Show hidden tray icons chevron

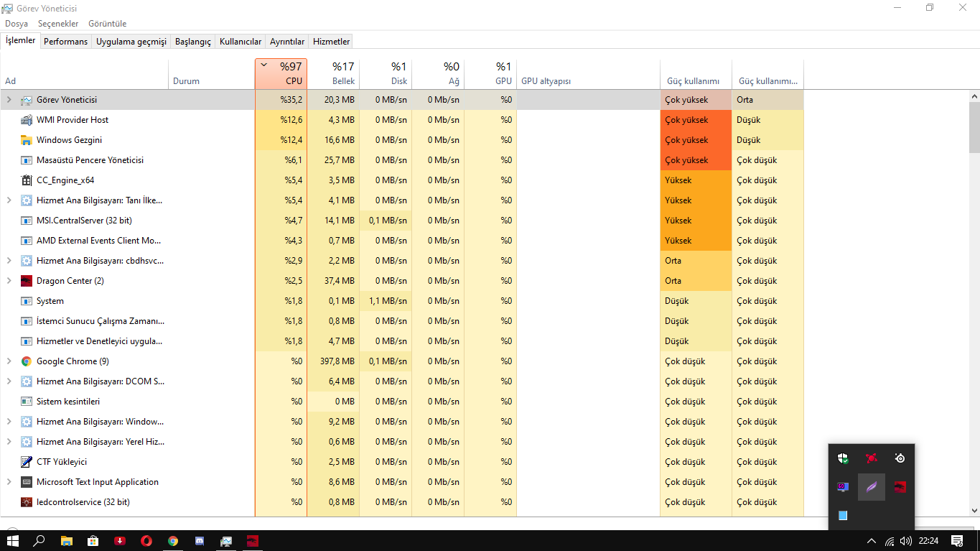tap(872, 540)
